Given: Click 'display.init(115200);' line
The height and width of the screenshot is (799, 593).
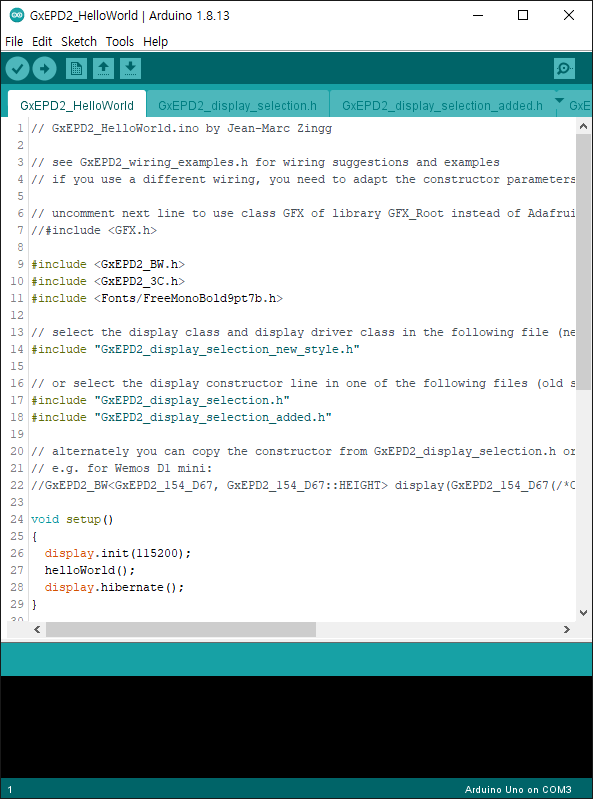Looking at the screenshot, I should [118, 553].
